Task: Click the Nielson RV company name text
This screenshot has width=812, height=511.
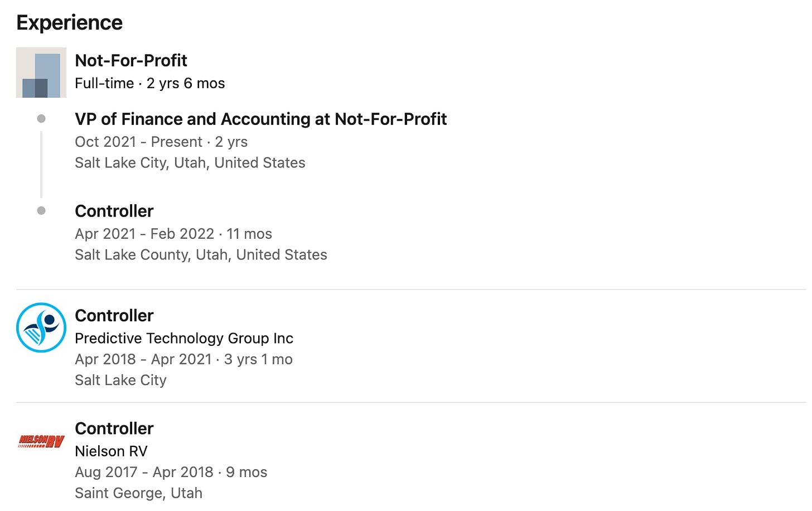Action: [112, 451]
